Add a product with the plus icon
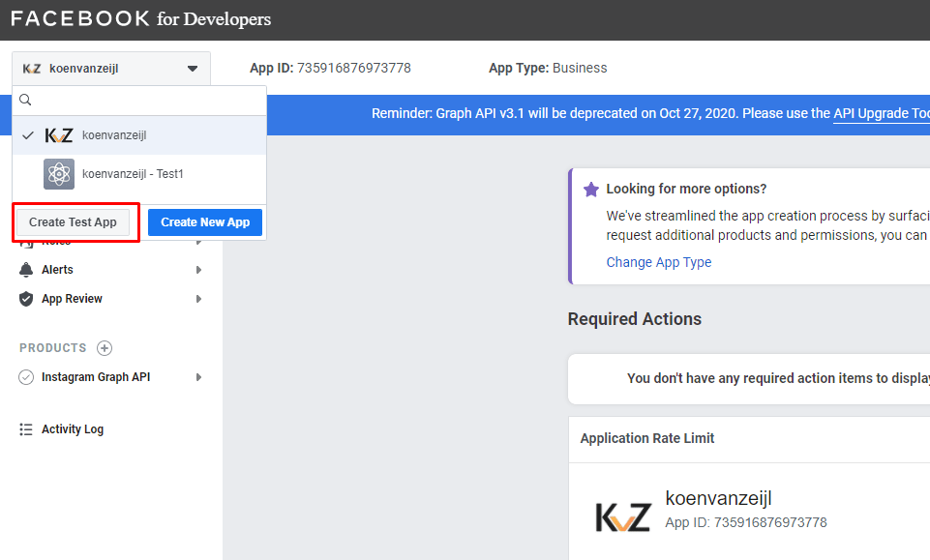This screenshot has width=930, height=560. point(105,348)
